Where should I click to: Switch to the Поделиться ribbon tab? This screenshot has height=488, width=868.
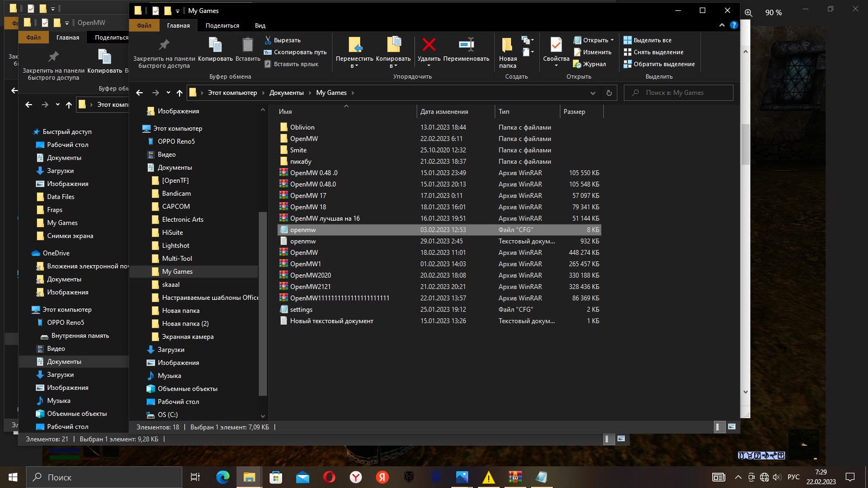[222, 25]
